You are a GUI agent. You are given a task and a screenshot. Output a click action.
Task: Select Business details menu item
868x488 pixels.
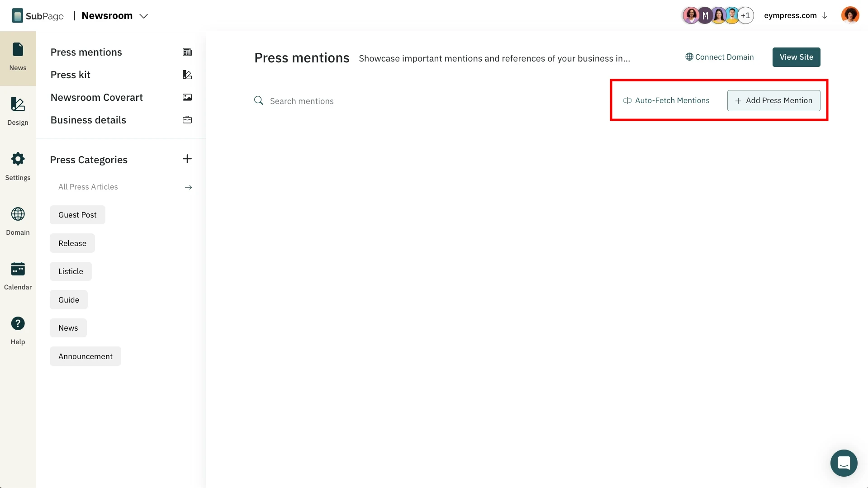click(121, 120)
